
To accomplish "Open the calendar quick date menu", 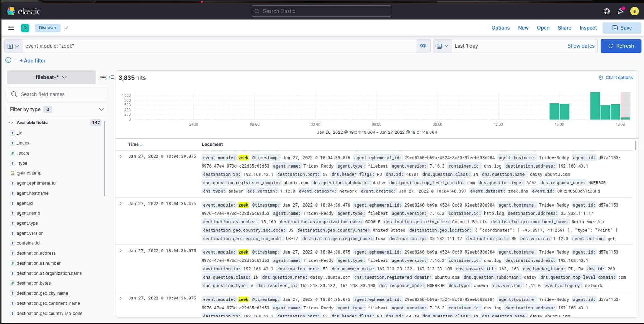I will [442, 46].
